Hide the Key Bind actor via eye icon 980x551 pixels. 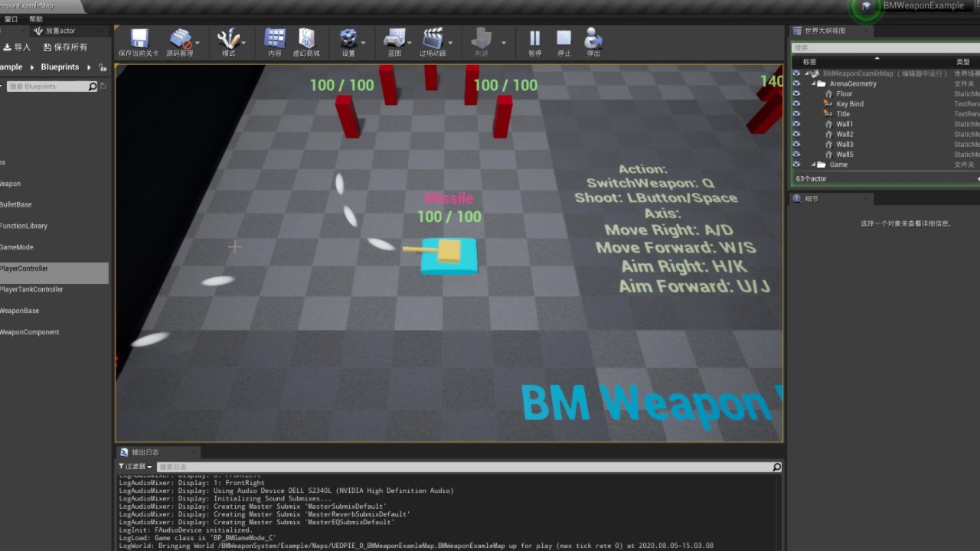coord(796,104)
